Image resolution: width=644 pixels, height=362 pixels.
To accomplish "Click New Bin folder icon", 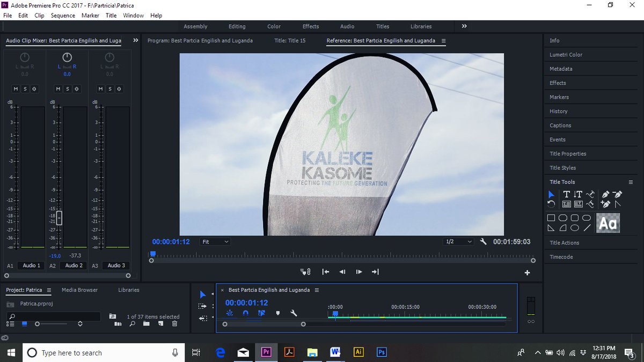I will coord(146,323).
